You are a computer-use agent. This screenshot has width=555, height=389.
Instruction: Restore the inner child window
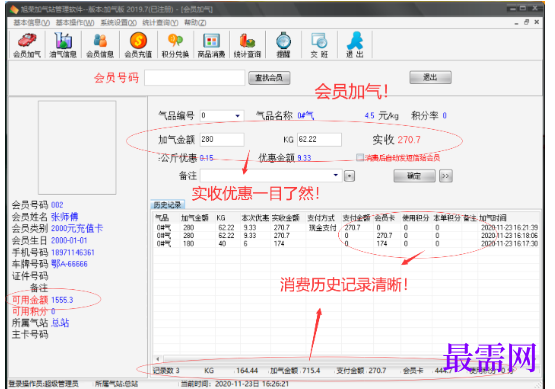(527, 22)
